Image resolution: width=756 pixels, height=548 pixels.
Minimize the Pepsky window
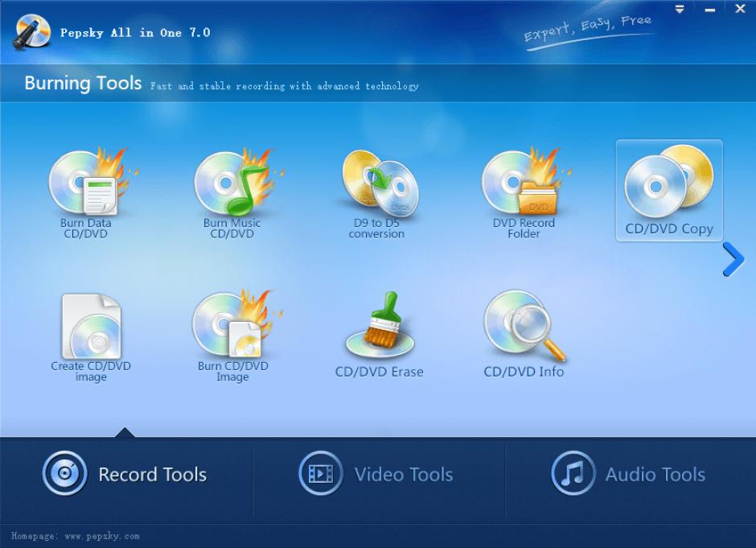(x=709, y=10)
